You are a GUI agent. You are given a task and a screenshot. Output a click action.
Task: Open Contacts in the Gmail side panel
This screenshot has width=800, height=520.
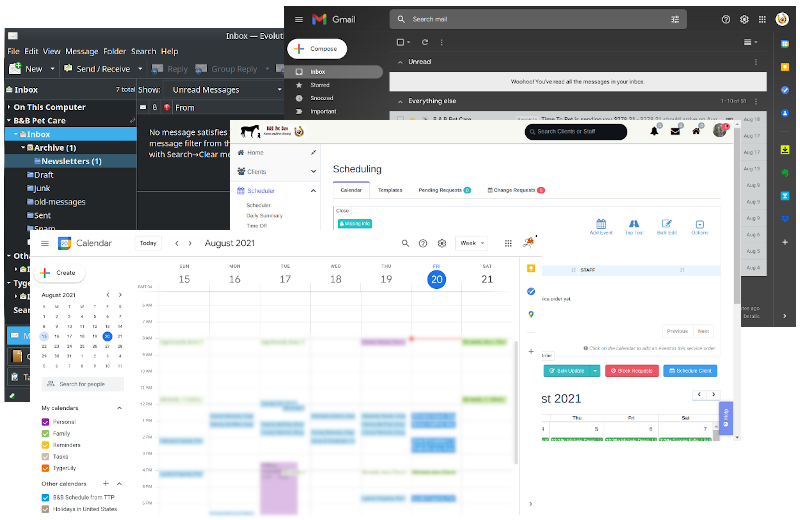[x=785, y=113]
